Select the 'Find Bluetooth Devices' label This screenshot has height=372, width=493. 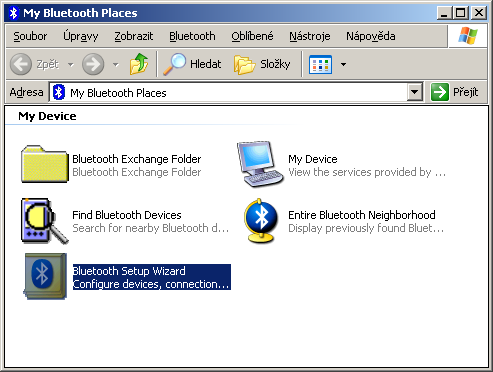click(127, 215)
